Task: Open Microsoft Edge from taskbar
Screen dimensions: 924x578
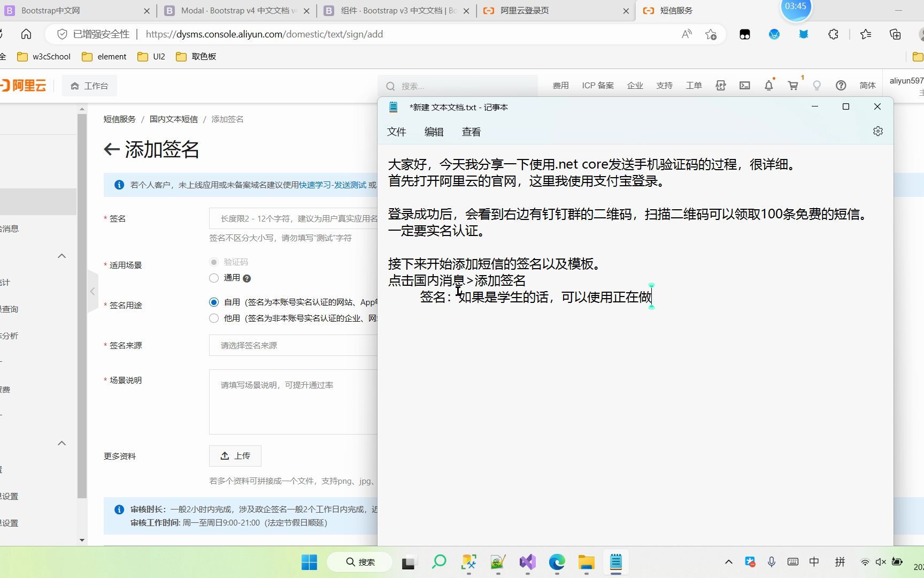Action: pos(557,562)
